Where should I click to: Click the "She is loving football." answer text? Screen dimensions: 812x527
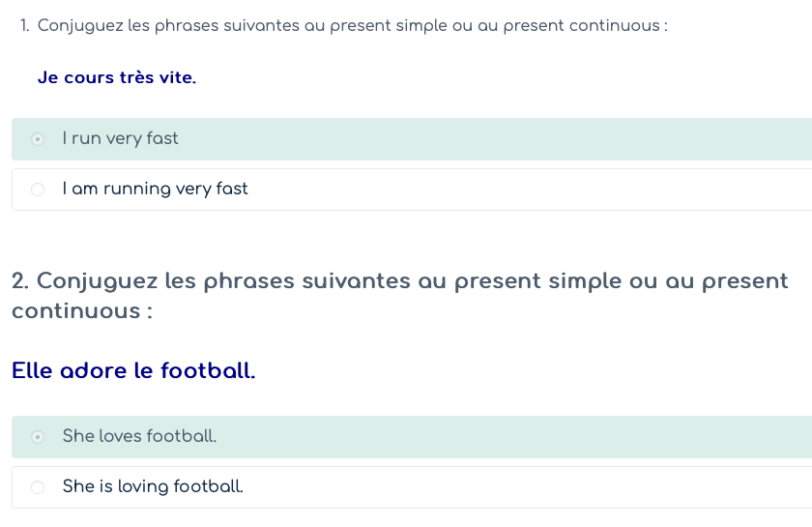(x=153, y=487)
